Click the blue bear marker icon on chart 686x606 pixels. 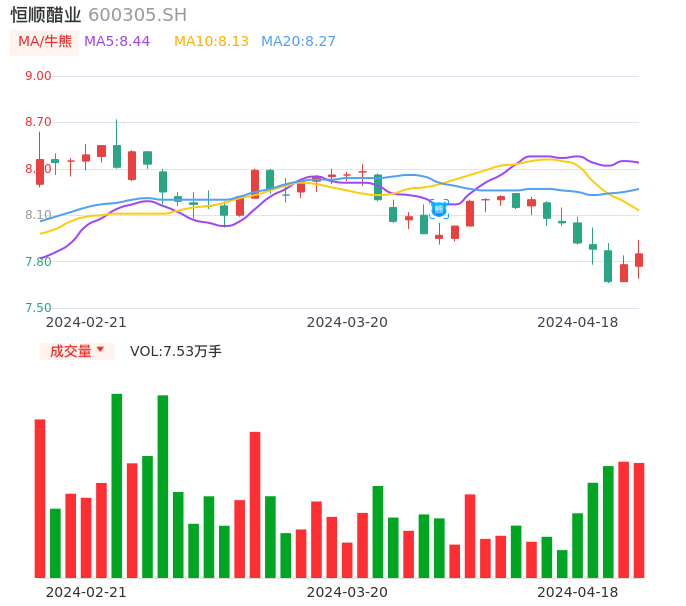tap(439, 209)
